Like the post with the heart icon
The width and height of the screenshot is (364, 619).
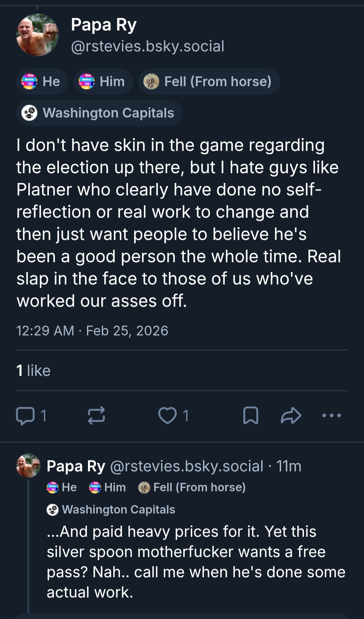point(168,416)
